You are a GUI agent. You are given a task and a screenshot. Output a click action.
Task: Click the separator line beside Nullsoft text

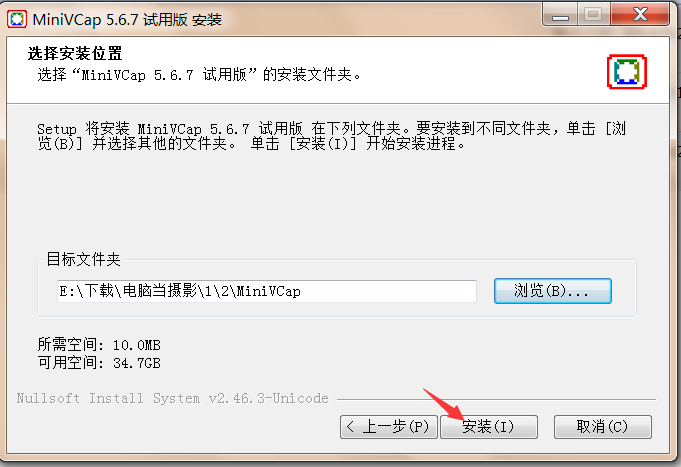[x=496, y=399]
